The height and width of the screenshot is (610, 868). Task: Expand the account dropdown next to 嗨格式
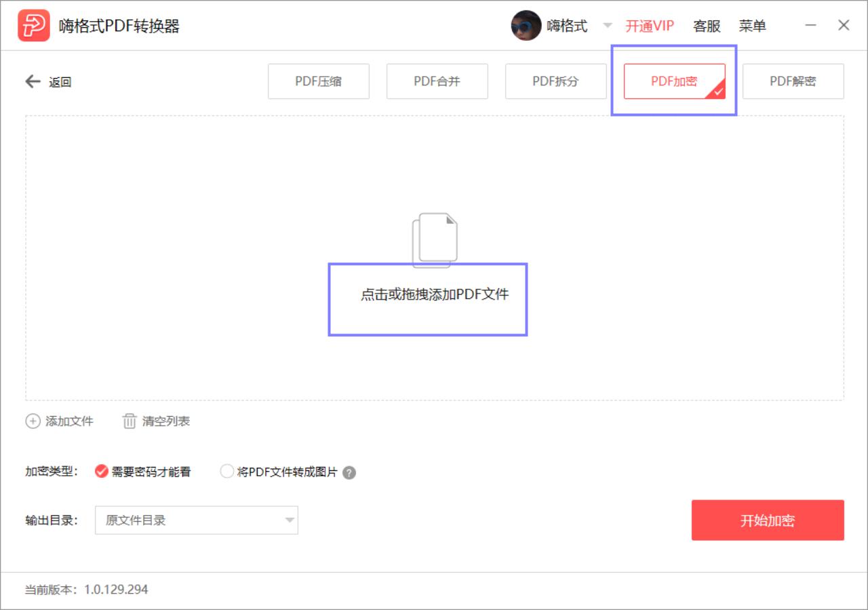[608, 25]
